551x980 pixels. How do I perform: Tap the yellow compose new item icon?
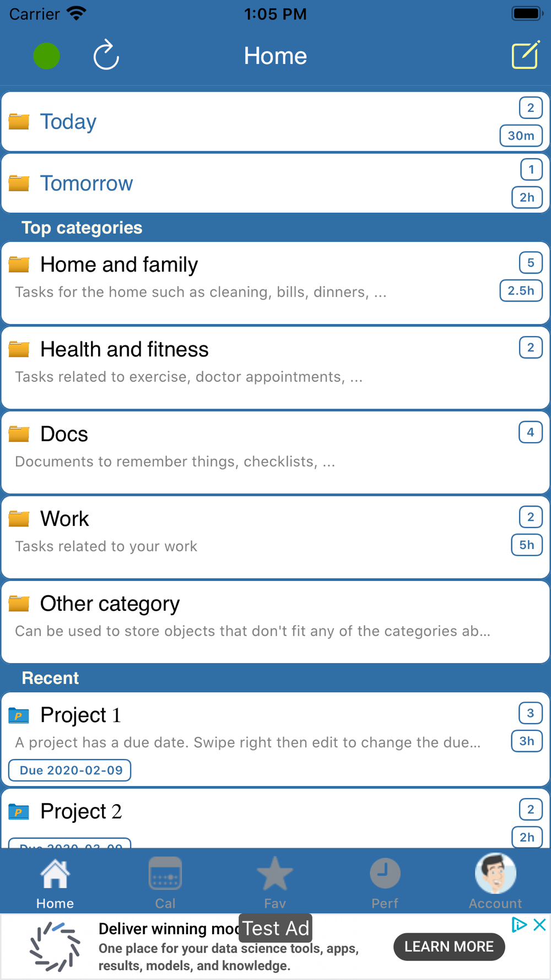526,55
